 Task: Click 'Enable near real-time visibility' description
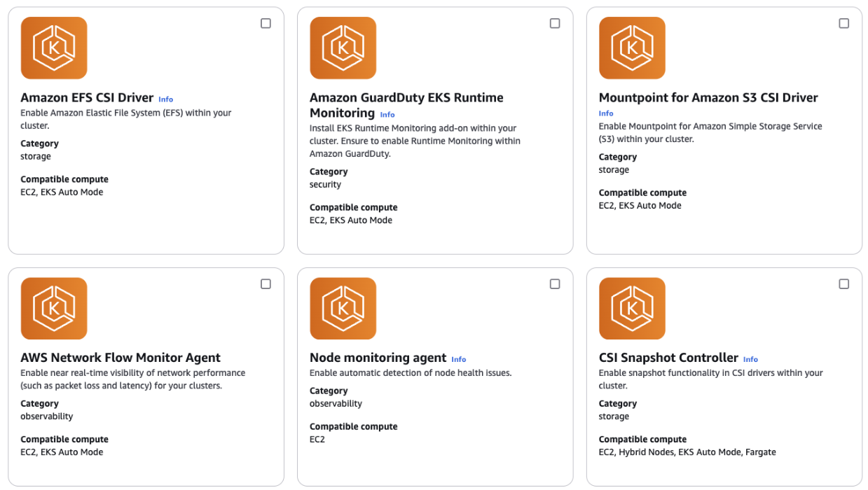(x=133, y=379)
